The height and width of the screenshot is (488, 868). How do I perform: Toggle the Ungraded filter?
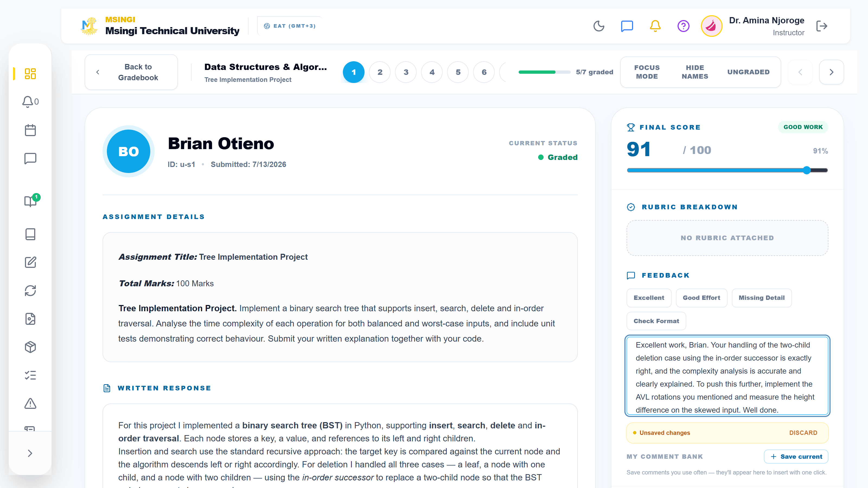748,72
